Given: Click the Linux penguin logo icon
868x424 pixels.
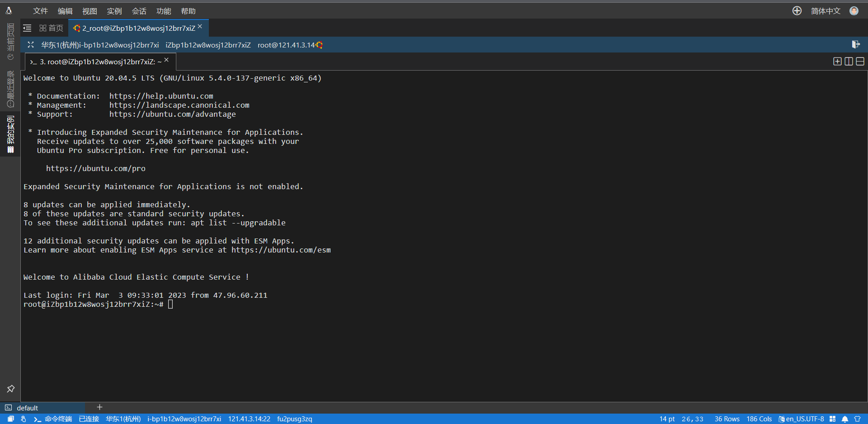Looking at the screenshot, I should pos(9,10).
